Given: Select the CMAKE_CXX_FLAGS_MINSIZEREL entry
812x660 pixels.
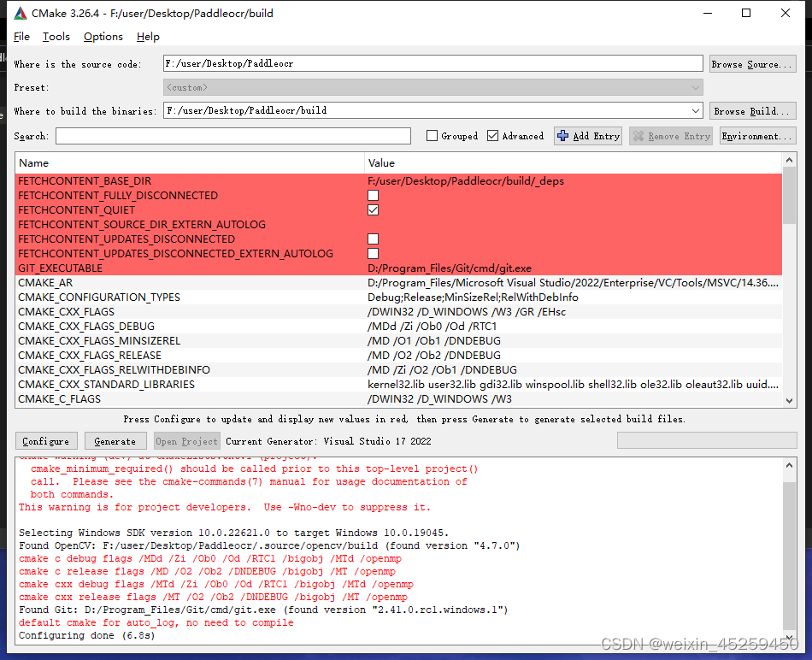Looking at the screenshot, I should [x=398, y=340].
